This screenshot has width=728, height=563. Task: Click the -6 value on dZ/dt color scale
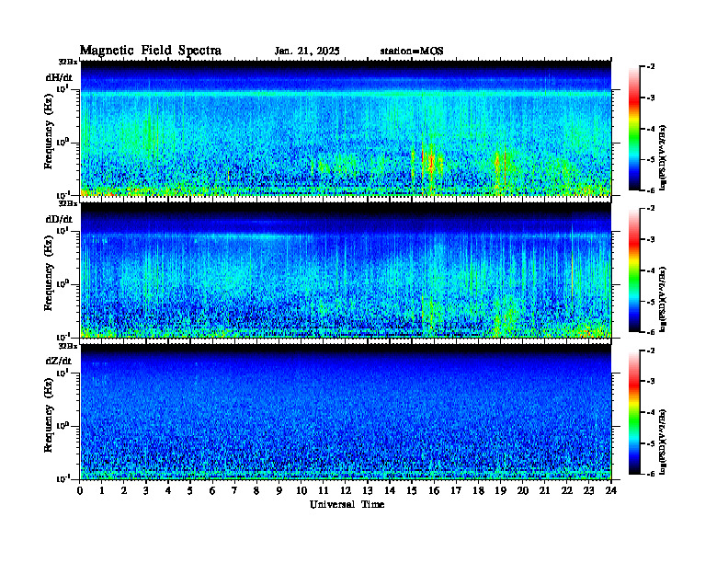tap(651, 474)
